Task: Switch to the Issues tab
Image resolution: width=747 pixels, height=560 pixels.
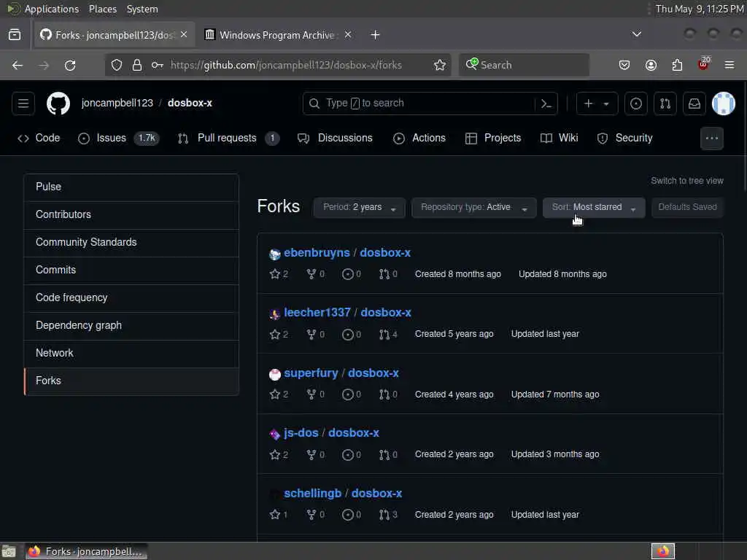Action: coord(118,138)
